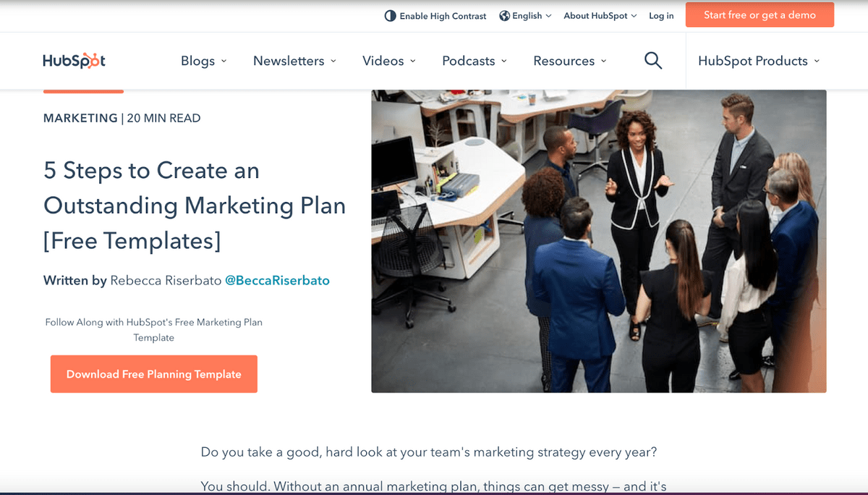Click the article title heading

click(195, 206)
